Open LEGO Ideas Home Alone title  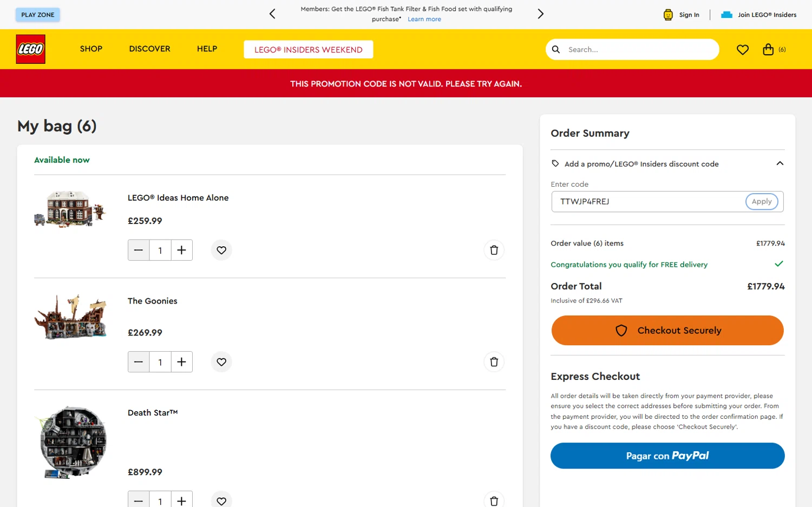(x=178, y=198)
